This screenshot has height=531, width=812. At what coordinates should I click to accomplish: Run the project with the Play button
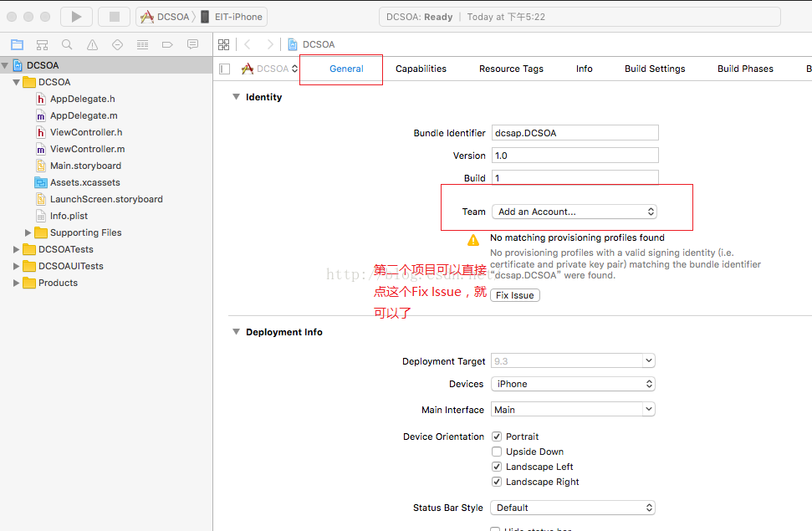pos(76,17)
